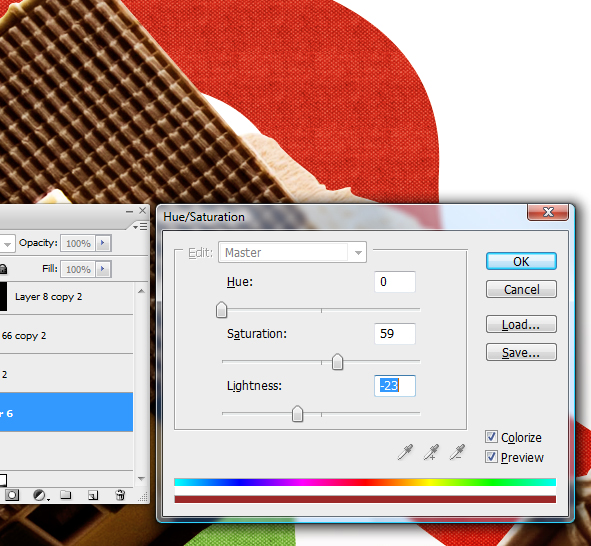The height and width of the screenshot is (546, 591).
Task: Click the Saturation value field
Action: pyautogui.click(x=395, y=333)
